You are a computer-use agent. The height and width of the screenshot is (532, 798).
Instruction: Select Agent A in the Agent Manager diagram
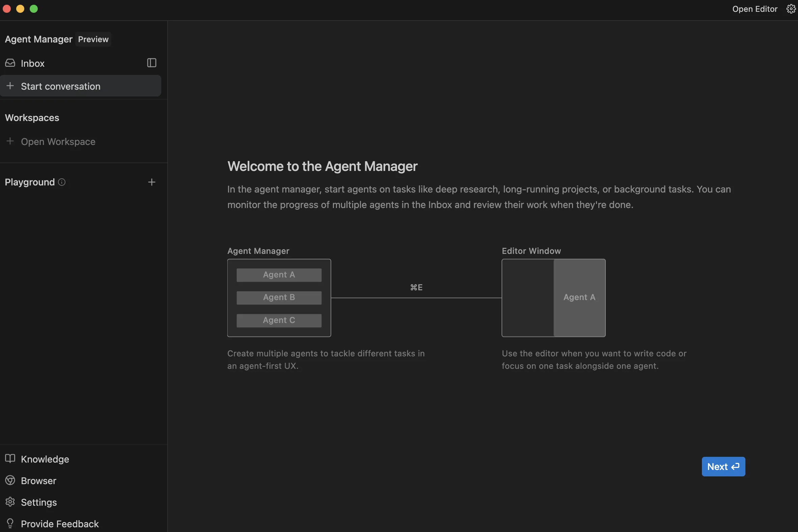pyautogui.click(x=278, y=274)
